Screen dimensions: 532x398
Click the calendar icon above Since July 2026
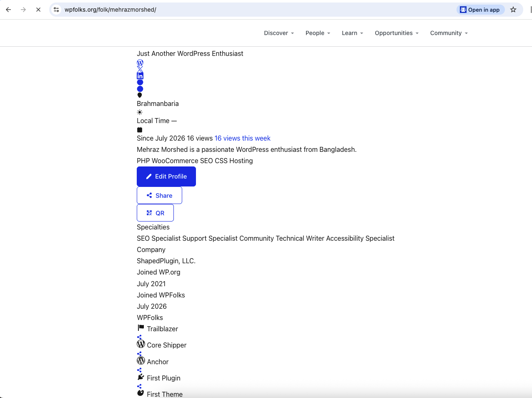click(x=140, y=130)
